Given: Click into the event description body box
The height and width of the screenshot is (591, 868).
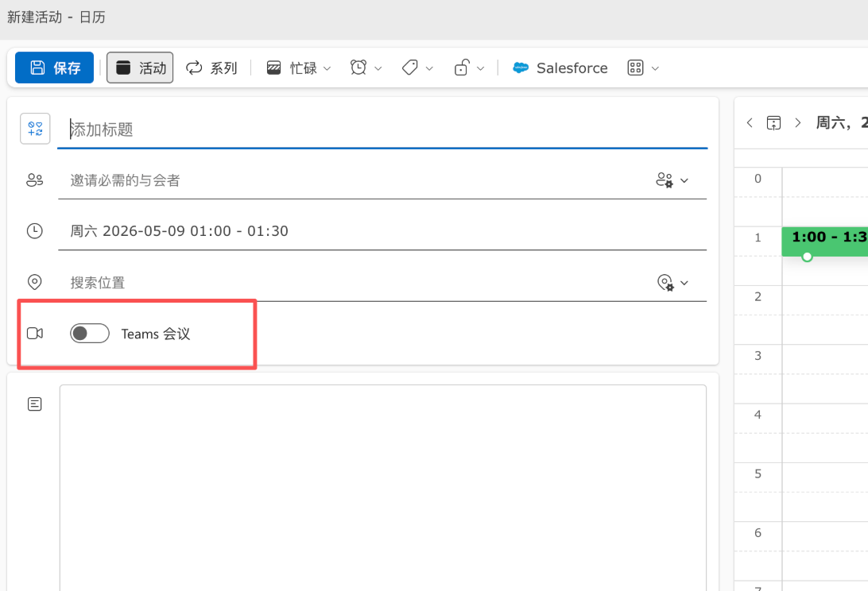Looking at the screenshot, I should 383,488.
